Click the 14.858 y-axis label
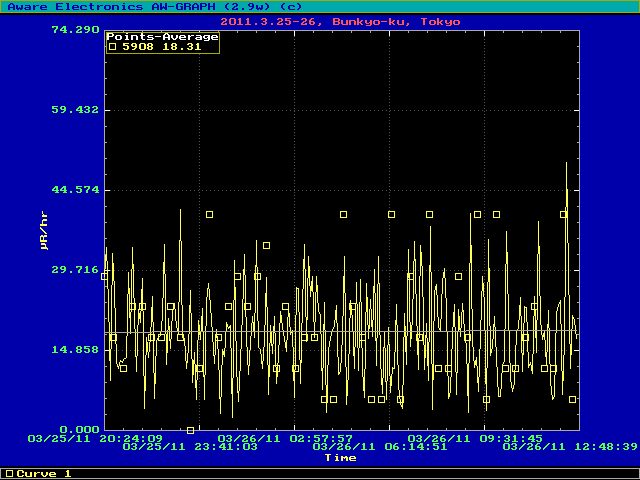This screenshot has width=640, height=480. 75,350
